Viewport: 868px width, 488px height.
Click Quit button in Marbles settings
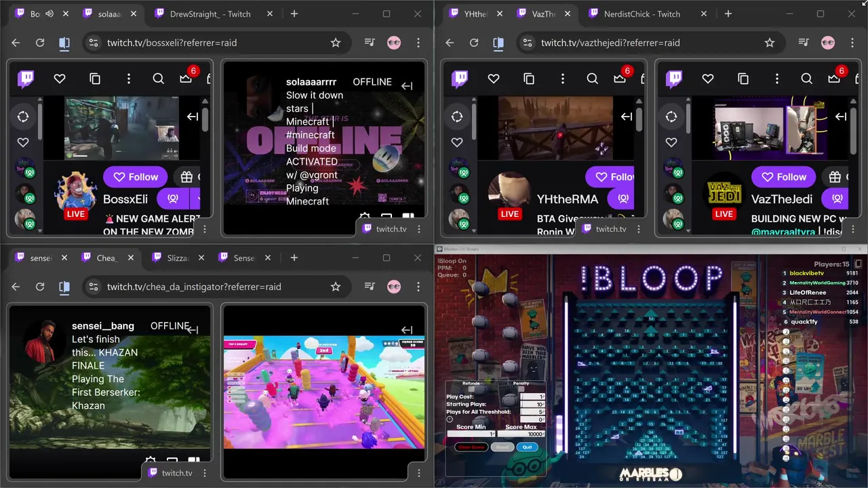527,447
